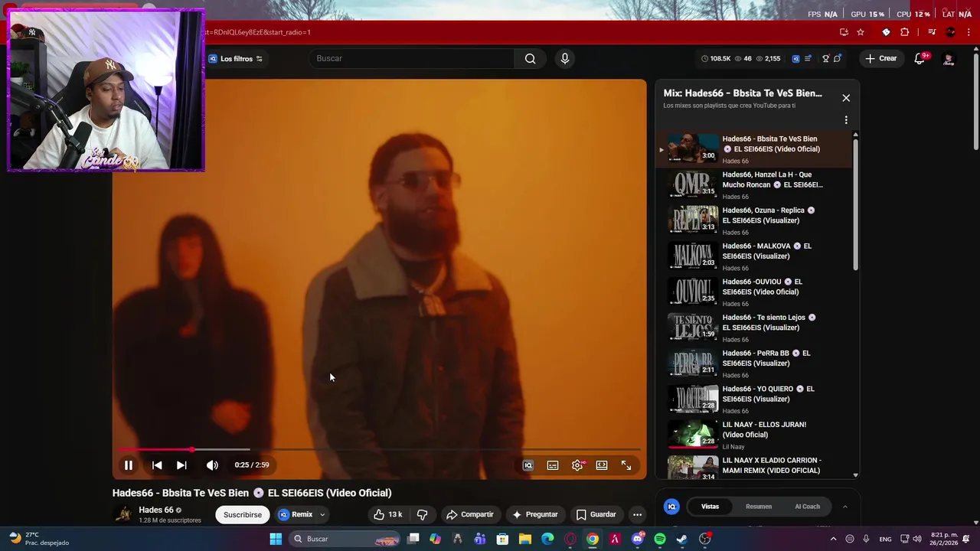The height and width of the screenshot is (551, 980).
Task: Switch to AI Coach tab
Action: click(807, 507)
